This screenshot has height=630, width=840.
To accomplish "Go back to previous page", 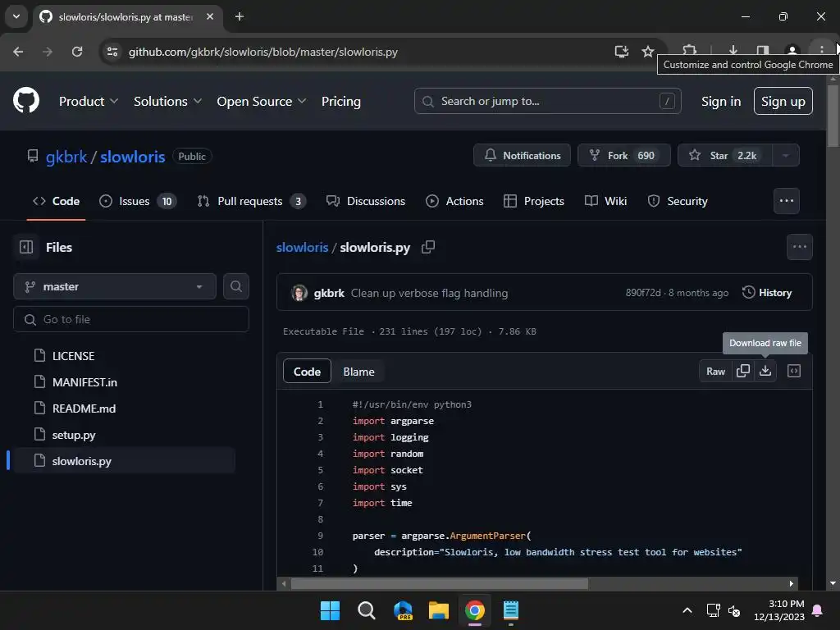I will point(18,52).
